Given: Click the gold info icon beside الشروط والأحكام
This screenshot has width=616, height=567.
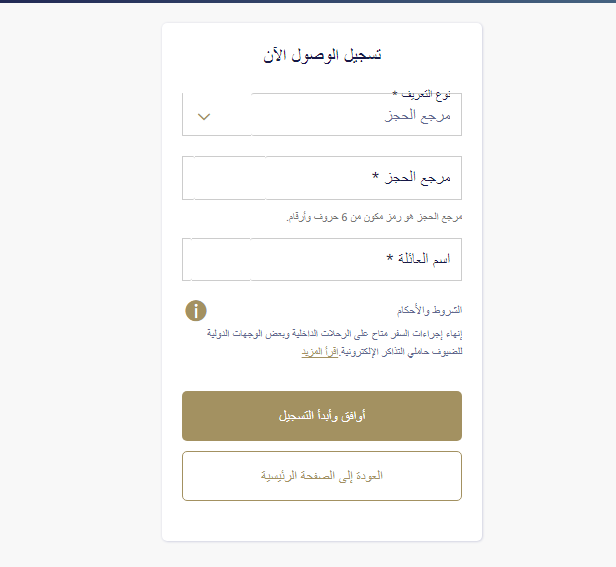Looking at the screenshot, I should 196,311.
